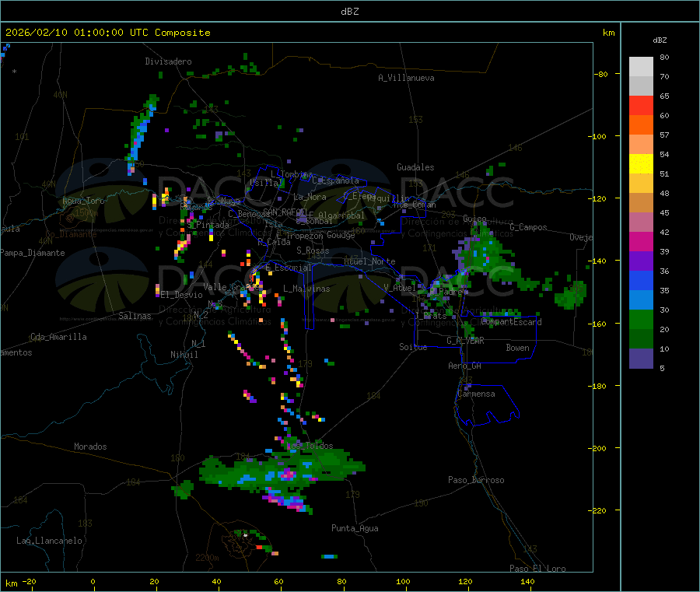The height and width of the screenshot is (592, 700).
Task: Click the Guadales location label
Action: [415, 167]
